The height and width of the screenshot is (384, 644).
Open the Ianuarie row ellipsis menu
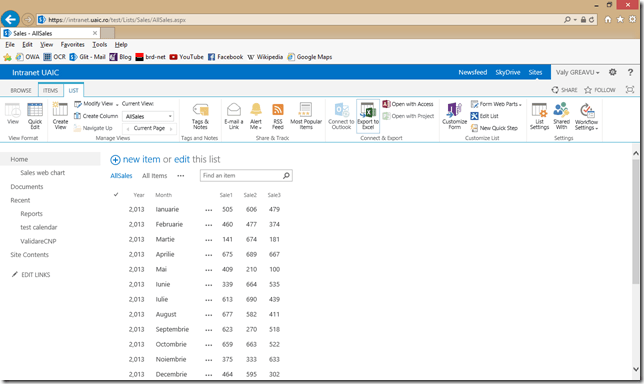click(209, 210)
